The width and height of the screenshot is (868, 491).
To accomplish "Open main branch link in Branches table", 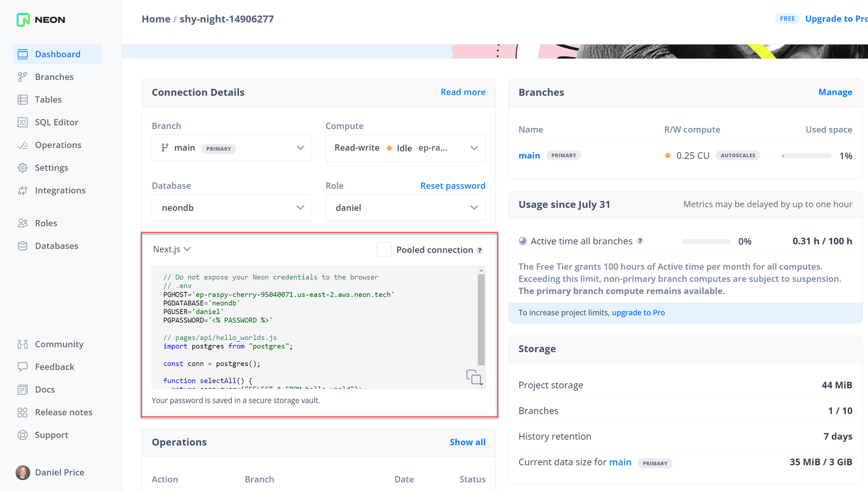I will [529, 156].
